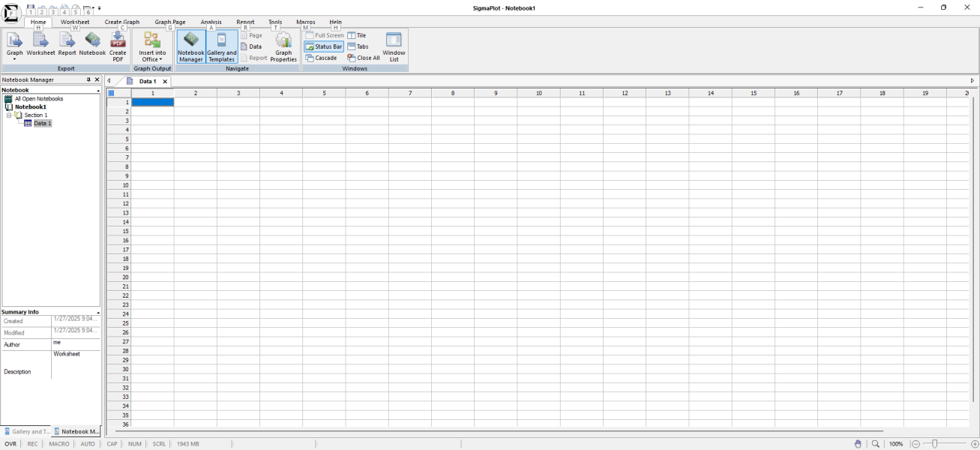
Task: Collapse the Summary Info panel arrow
Action: (x=98, y=312)
